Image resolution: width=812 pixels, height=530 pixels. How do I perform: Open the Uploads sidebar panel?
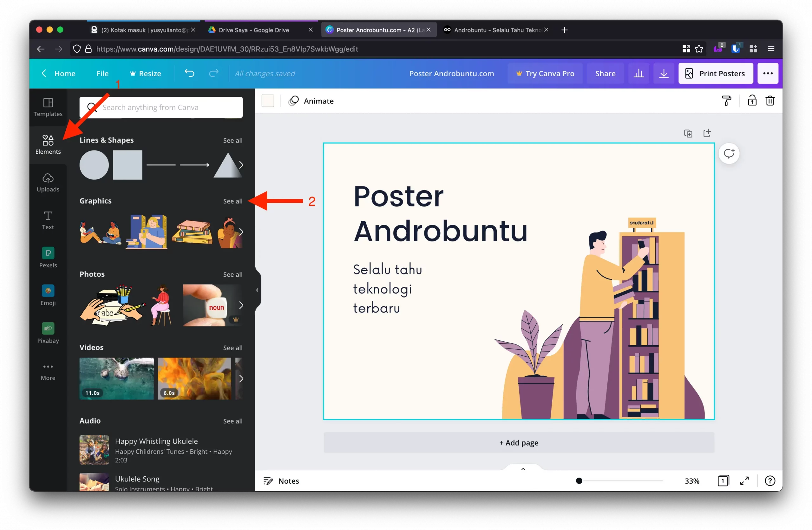[x=48, y=182]
